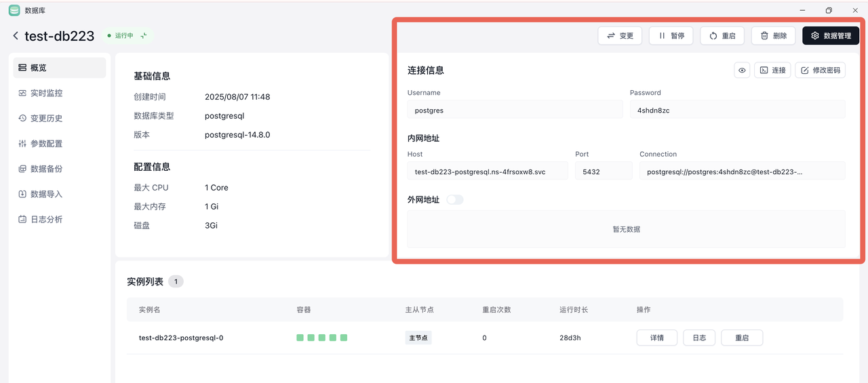Open the 日志分析 tab
The image size is (868, 383).
(x=59, y=220)
